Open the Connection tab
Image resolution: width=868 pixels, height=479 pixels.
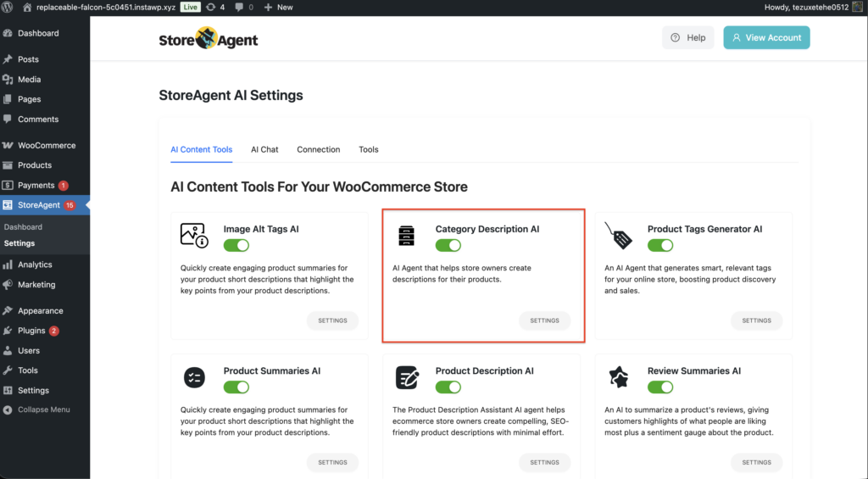click(x=318, y=149)
